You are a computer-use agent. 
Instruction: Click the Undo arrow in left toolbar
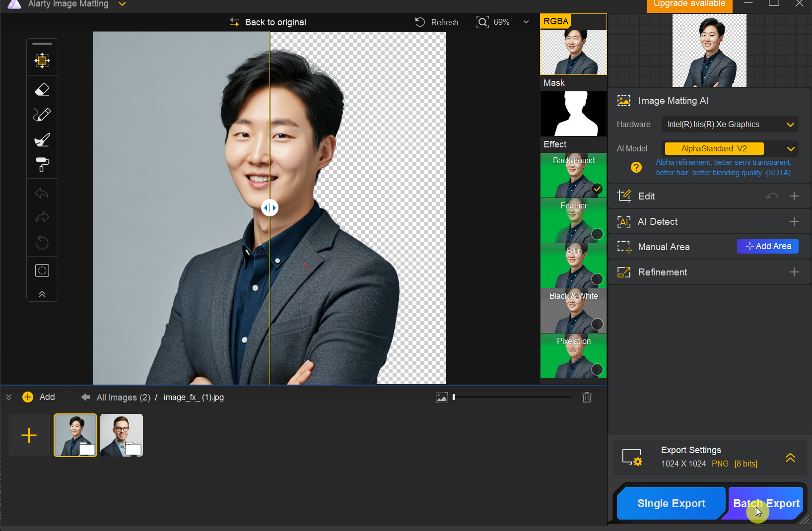[42, 193]
